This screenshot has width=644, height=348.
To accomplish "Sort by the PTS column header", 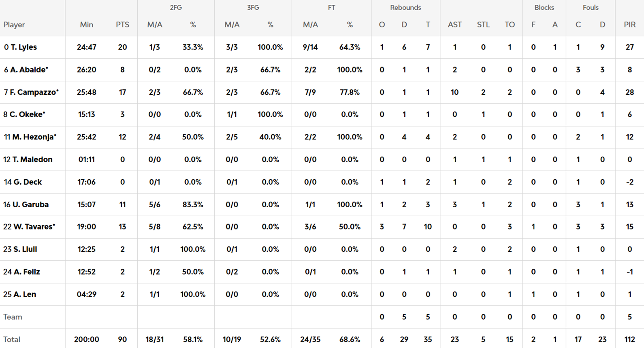I will 122,25.
